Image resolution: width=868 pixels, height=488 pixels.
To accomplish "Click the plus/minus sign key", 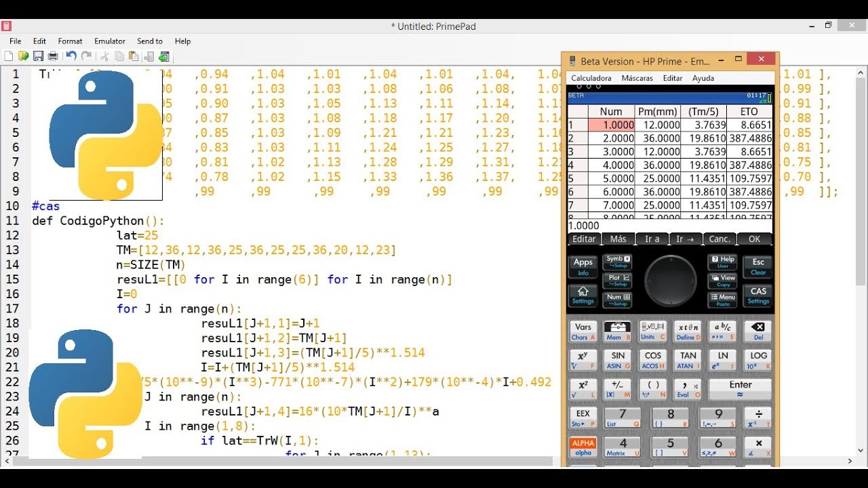I will click(x=617, y=388).
